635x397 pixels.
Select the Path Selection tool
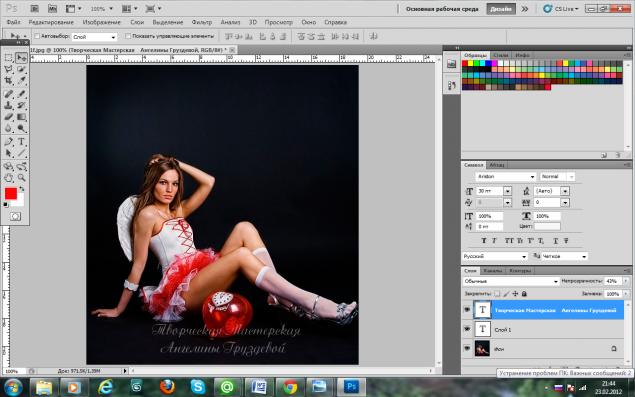9,153
